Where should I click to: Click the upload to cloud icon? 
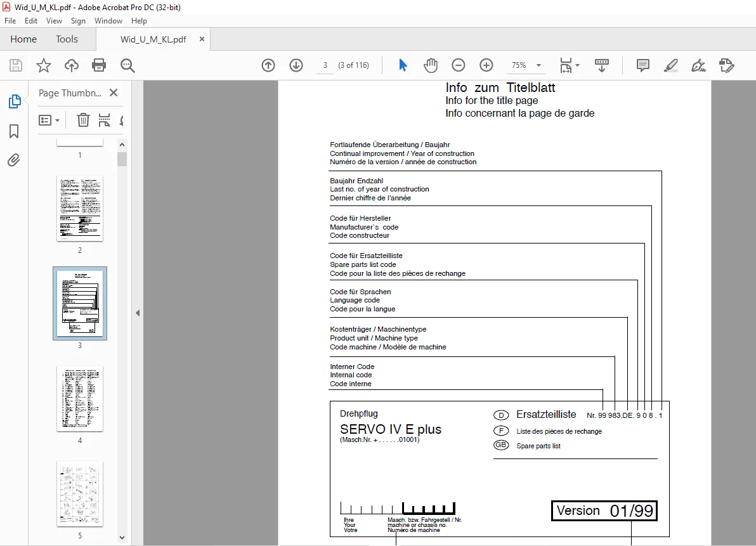(72, 65)
